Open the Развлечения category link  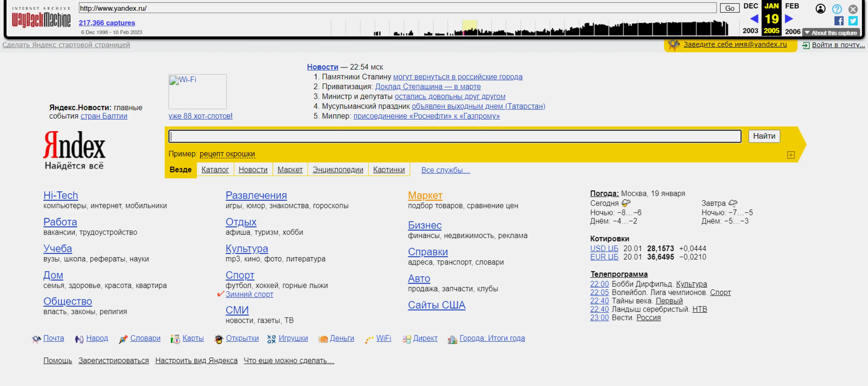(256, 195)
